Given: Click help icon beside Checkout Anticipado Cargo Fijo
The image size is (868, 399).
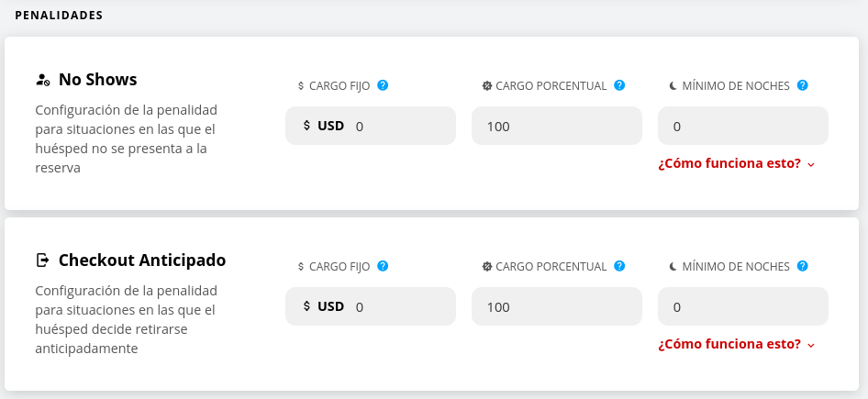Looking at the screenshot, I should (383, 266).
